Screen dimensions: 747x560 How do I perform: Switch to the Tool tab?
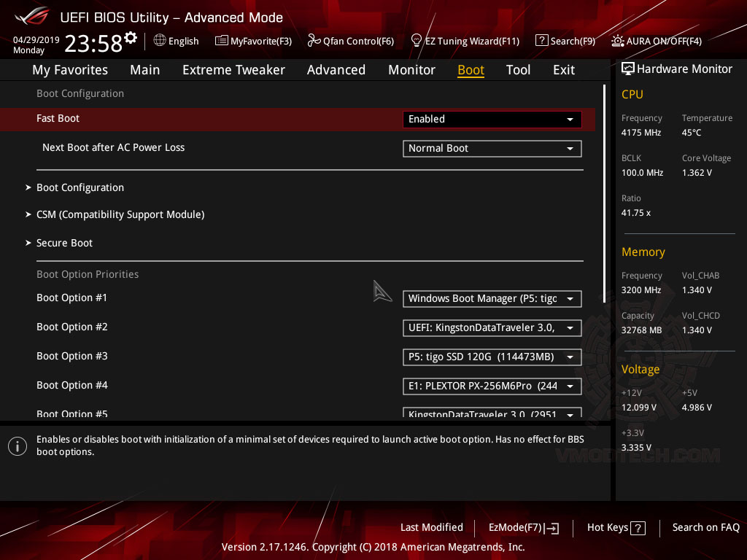518,70
